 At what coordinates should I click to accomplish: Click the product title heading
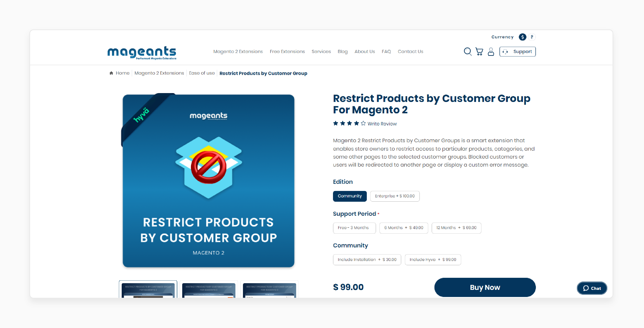click(x=431, y=104)
